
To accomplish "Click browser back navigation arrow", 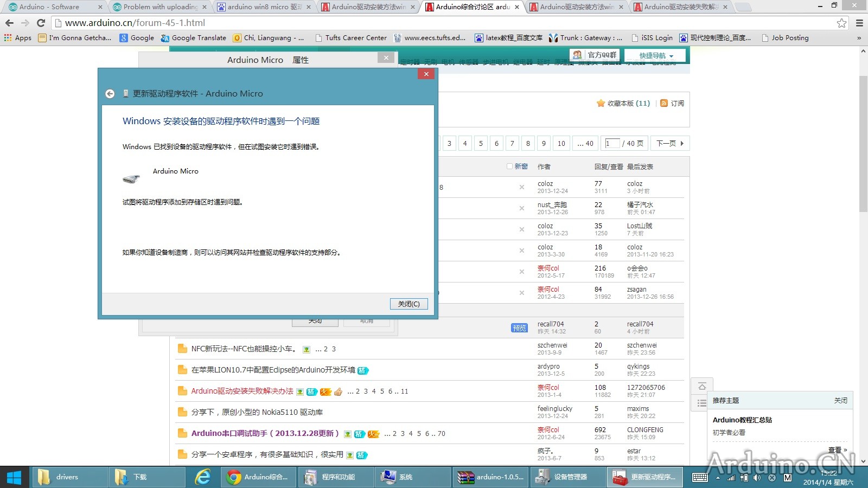I will [9, 23].
